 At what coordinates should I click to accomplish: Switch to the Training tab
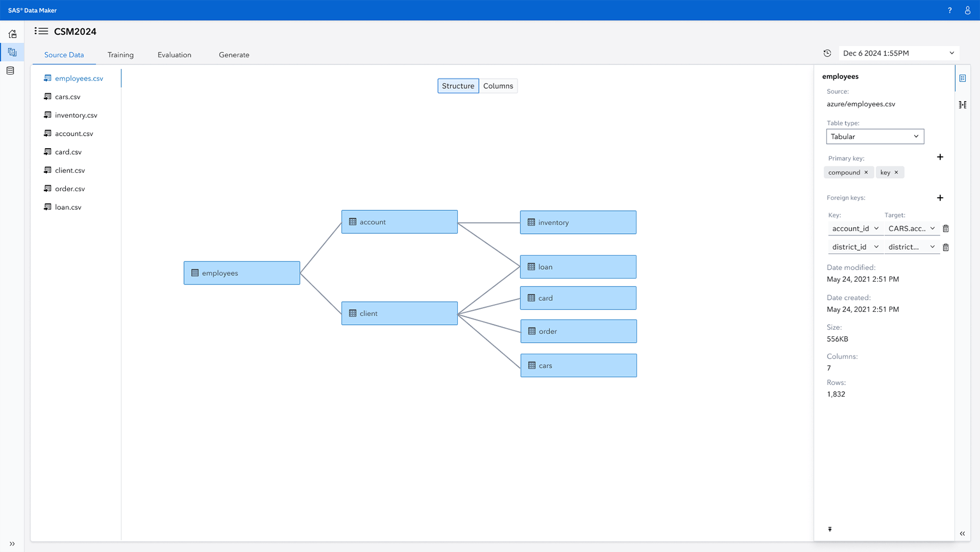click(120, 54)
